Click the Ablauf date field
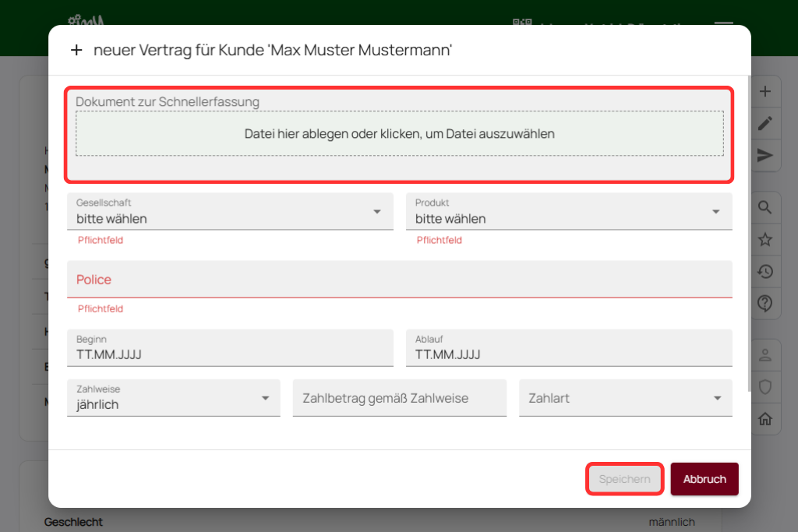The height and width of the screenshot is (532, 798). 569,348
